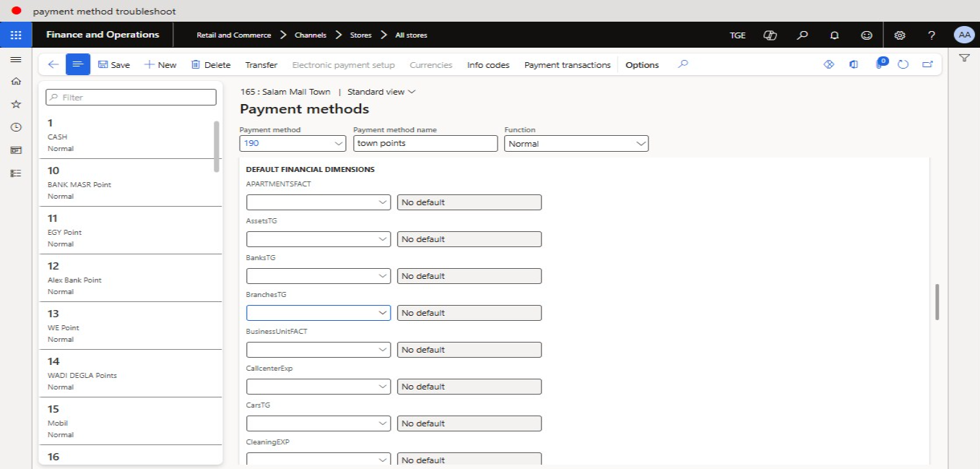Open Payment transactions
The width and height of the screenshot is (980, 469).
coord(567,64)
